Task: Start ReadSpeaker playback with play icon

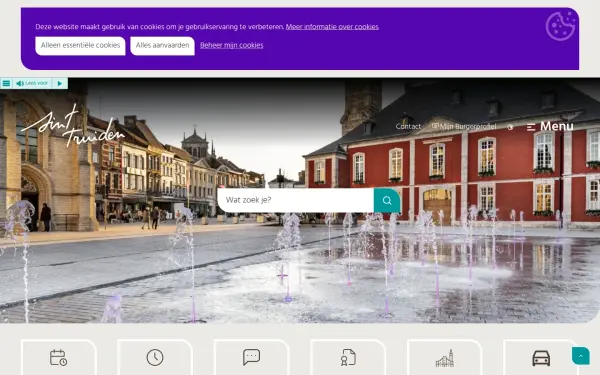Action: [60, 83]
